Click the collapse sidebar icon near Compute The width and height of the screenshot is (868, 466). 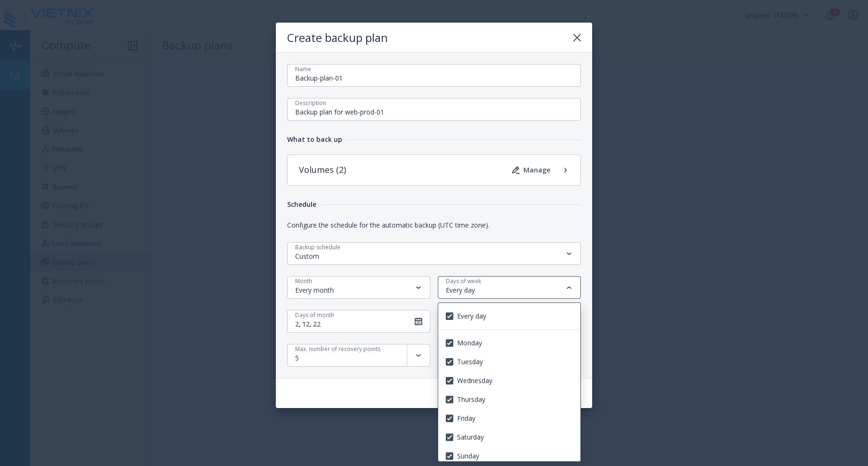click(133, 46)
